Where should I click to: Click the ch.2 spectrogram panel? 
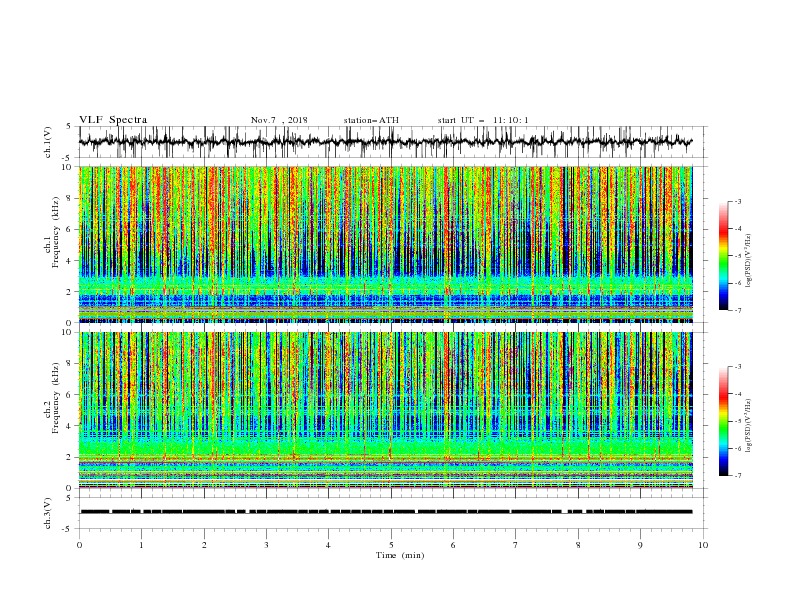[x=385, y=410]
